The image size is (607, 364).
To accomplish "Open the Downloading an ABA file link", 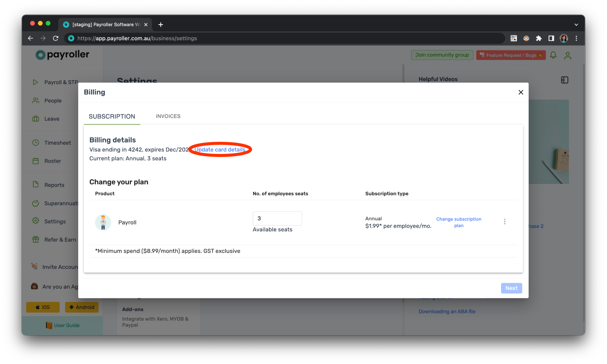I will (x=447, y=311).
